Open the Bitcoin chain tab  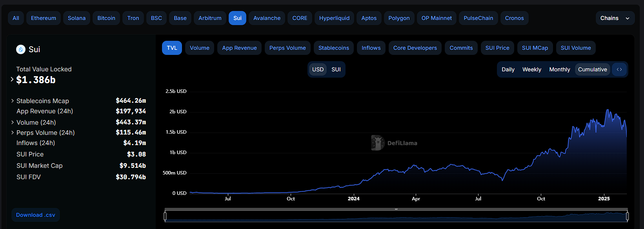(x=106, y=18)
